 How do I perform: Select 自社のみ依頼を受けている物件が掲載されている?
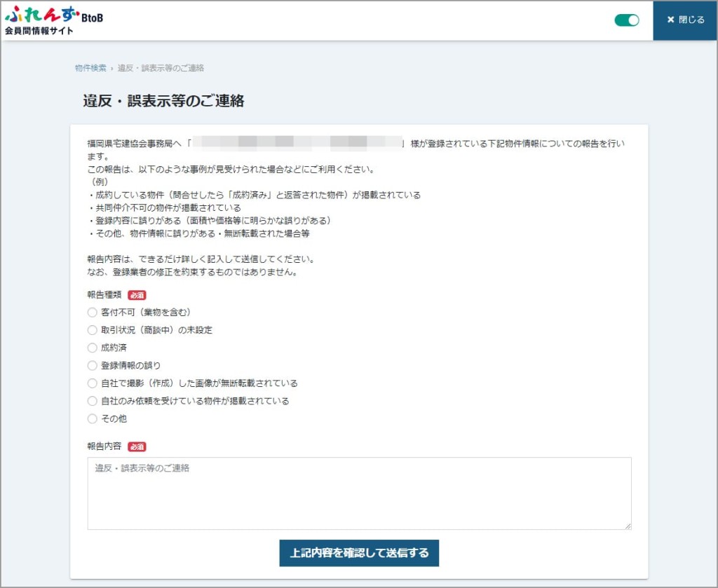click(x=92, y=400)
